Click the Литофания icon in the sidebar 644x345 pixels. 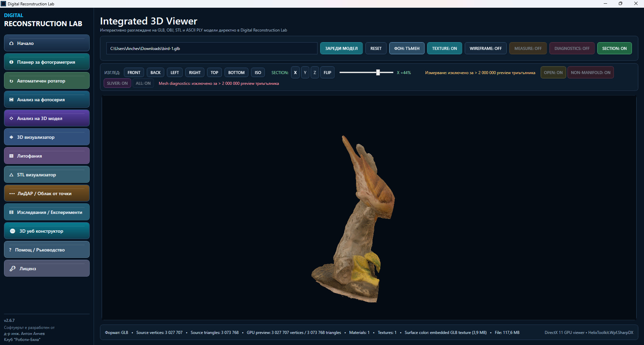pyautogui.click(x=11, y=156)
